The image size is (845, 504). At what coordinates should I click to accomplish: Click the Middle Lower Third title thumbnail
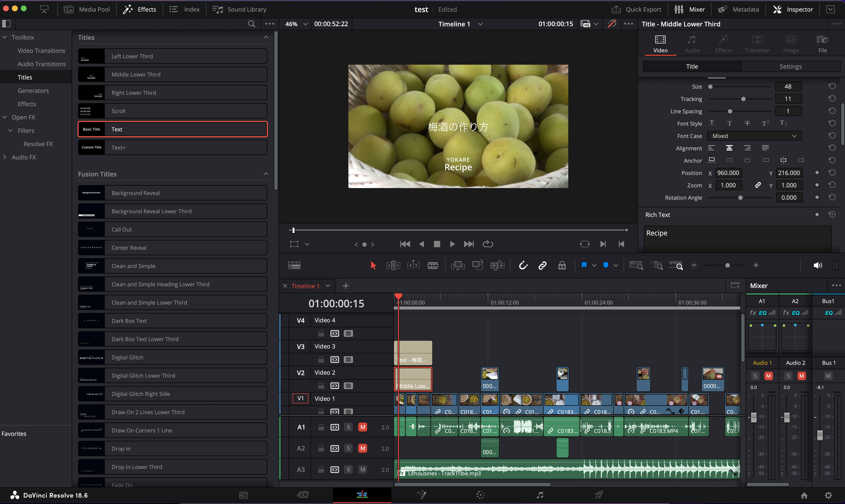pyautogui.click(x=91, y=74)
